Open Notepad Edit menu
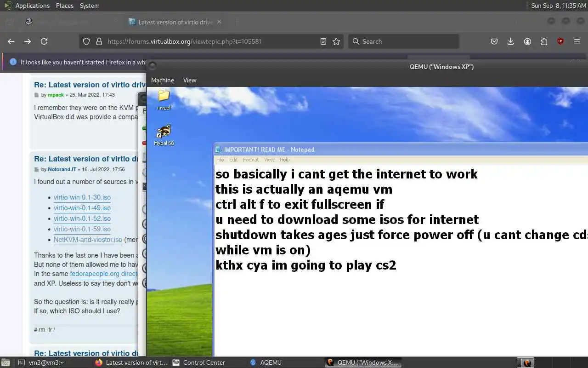Image resolution: width=588 pixels, height=368 pixels. (x=233, y=160)
